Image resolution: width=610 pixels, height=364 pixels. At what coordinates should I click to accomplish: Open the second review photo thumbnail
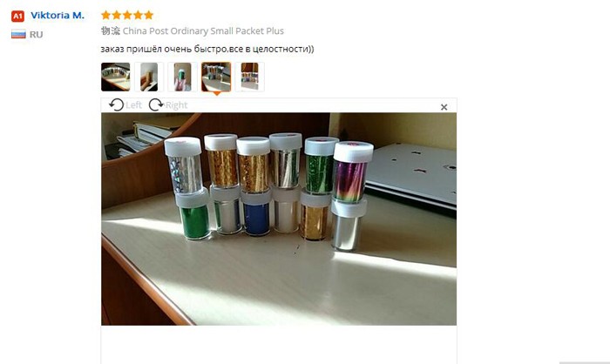pyautogui.click(x=149, y=77)
